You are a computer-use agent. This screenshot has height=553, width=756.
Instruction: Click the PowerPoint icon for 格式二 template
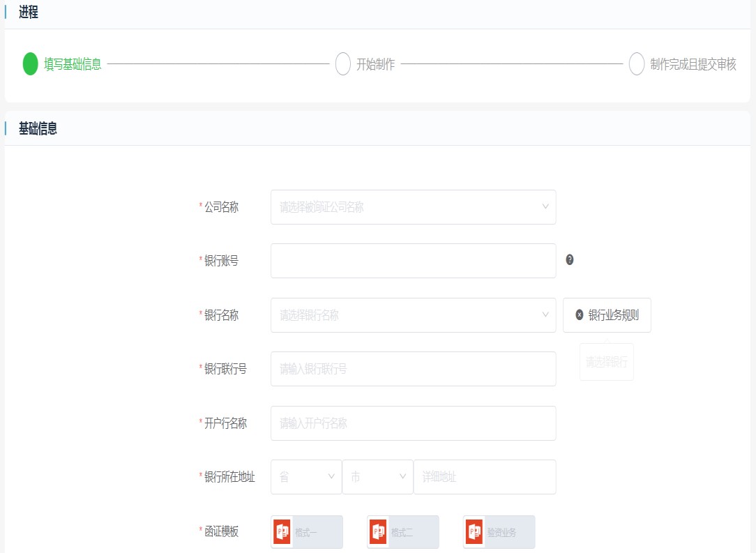coord(379,532)
